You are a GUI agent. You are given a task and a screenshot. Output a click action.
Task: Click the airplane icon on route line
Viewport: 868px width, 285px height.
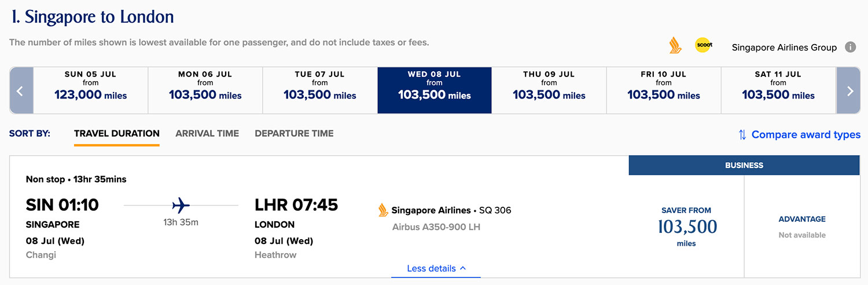181,205
